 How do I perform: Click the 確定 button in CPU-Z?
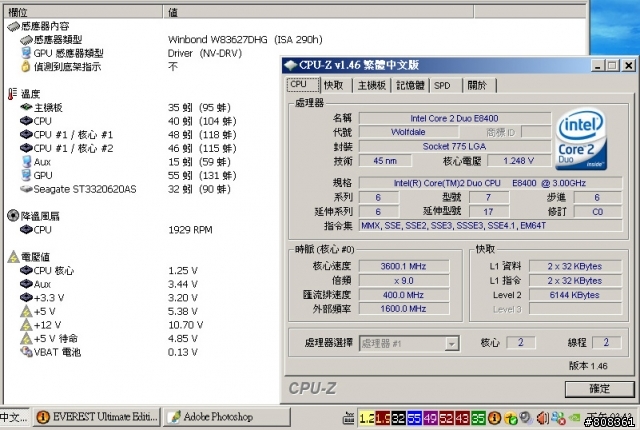click(x=600, y=389)
